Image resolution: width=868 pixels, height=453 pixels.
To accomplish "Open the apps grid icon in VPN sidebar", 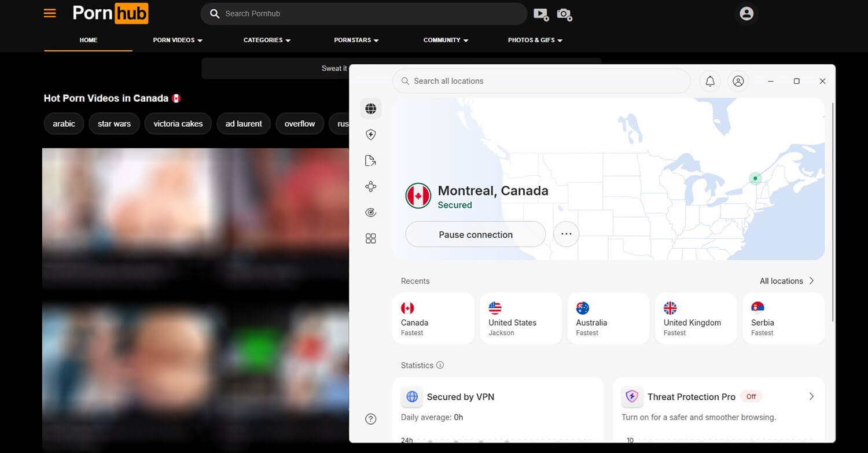I will (x=371, y=238).
